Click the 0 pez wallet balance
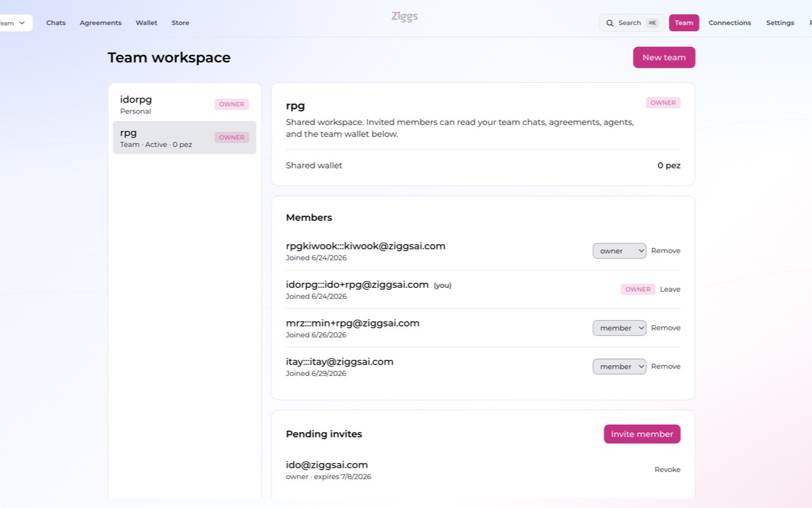This screenshot has width=812, height=508. [669, 165]
